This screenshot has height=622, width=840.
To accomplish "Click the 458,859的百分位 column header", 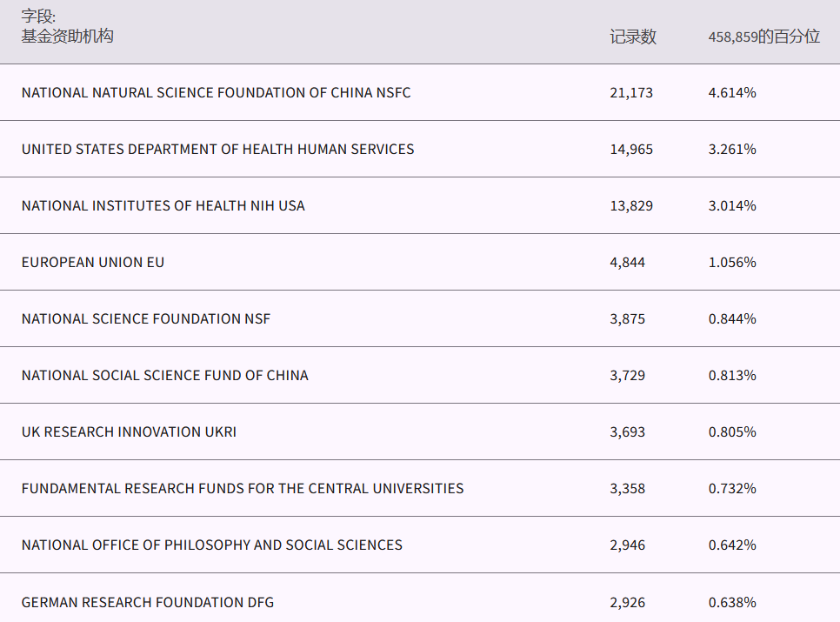I will click(x=763, y=37).
